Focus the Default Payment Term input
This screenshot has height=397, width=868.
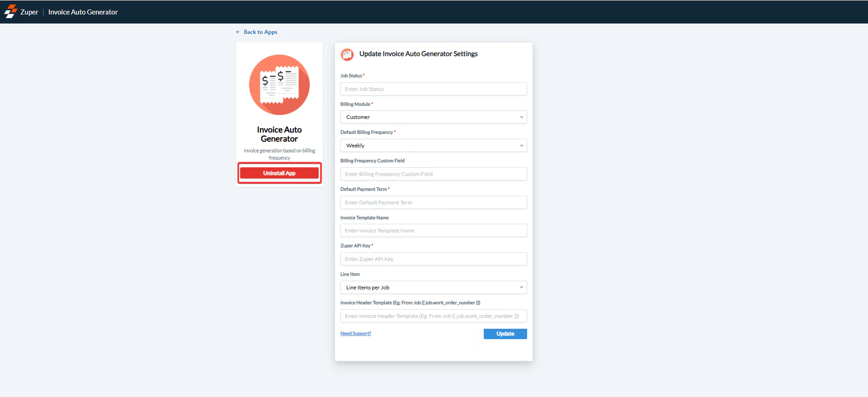click(x=434, y=203)
